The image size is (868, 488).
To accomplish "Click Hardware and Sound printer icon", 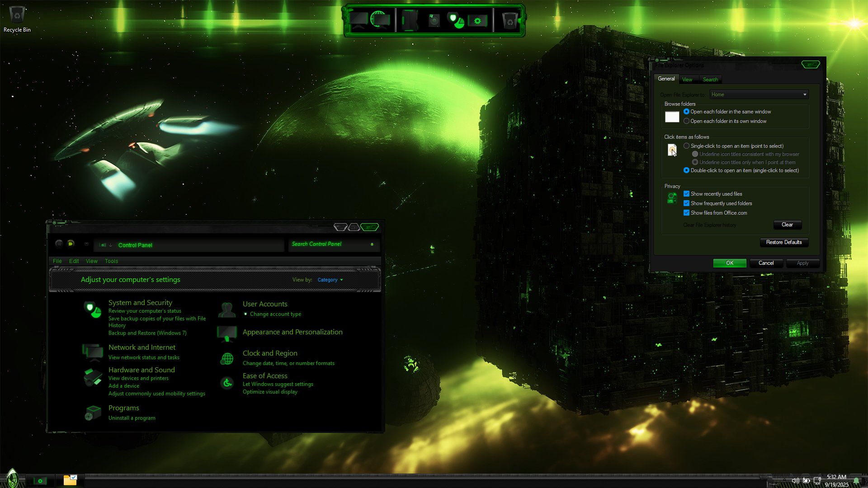I will [x=93, y=377].
